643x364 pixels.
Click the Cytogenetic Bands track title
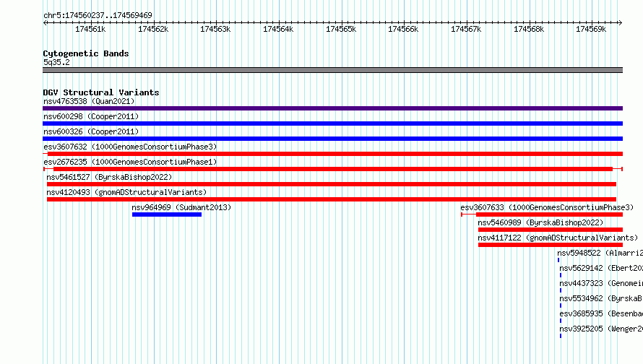86,53
